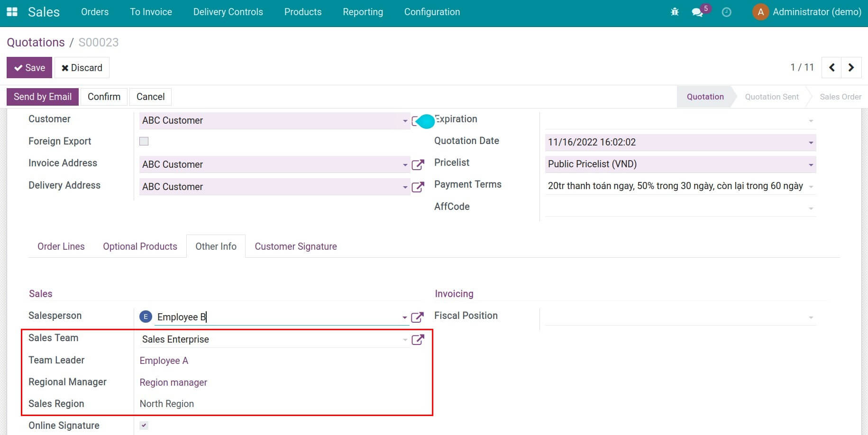
Task: Open Employee B record via Salesperson external link icon
Action: [418, 317]
